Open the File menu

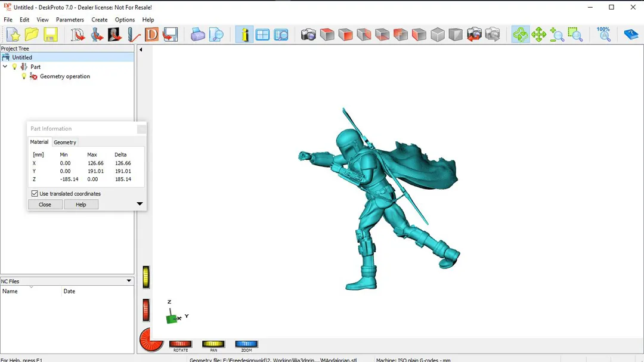[8, 20]
